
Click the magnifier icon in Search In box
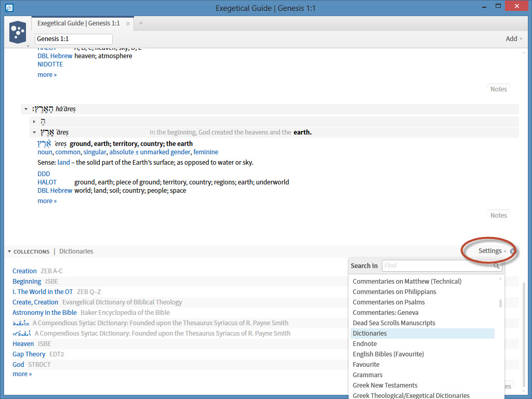click(x=496, y=265)
